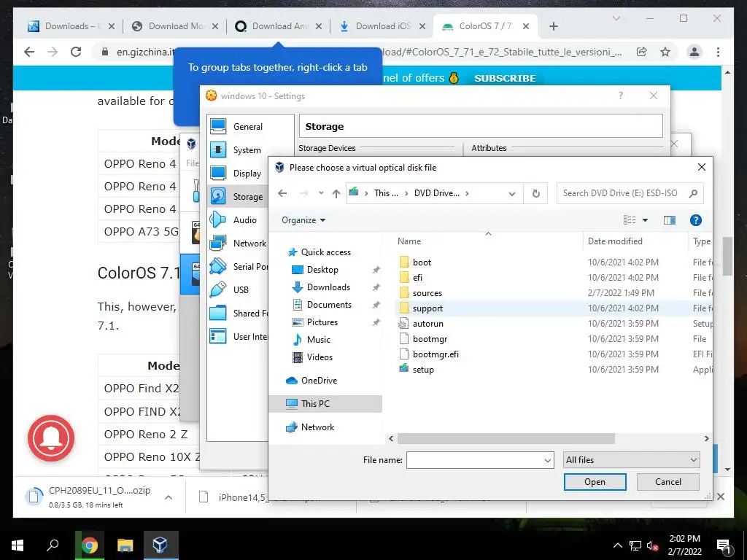Open Chrome from the taskbar

click(89, 545)
